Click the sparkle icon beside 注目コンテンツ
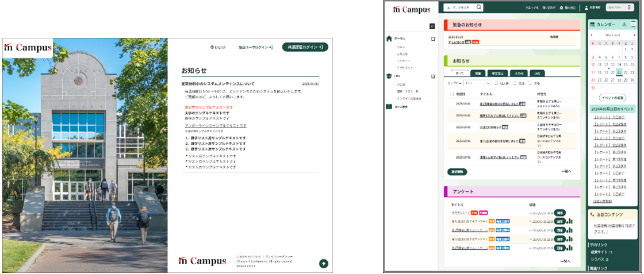Image resolution: width=644 pixels, height=274 pixels. tap(592, 214)
